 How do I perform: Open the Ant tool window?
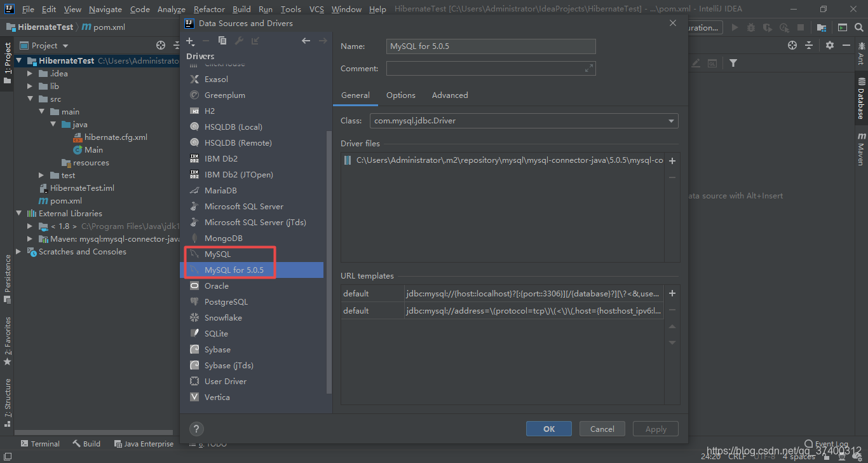tap(861, 53)
